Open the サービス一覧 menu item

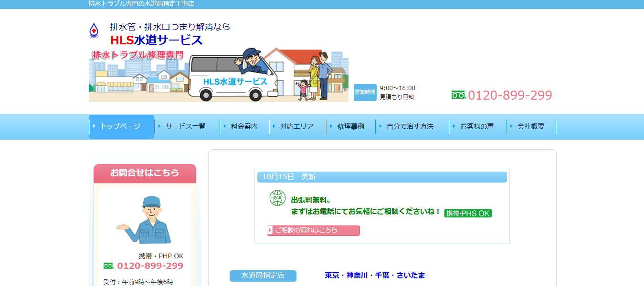click(x=185, y=127)
